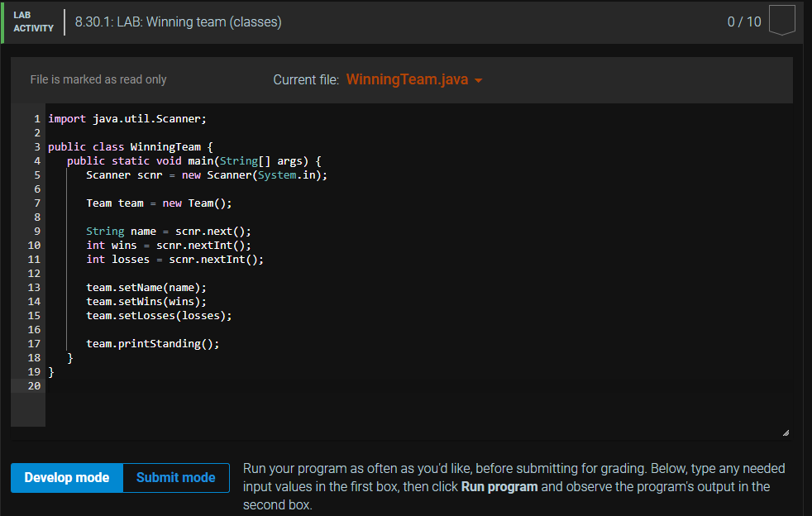Click the bold Run program text
The image size is (812, 516).
pos(499,486)
